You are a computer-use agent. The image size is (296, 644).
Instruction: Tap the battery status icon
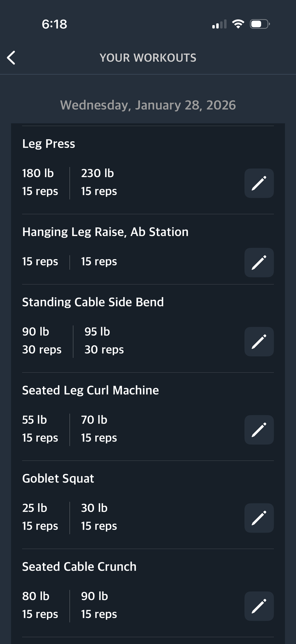(x=259, y=24)
